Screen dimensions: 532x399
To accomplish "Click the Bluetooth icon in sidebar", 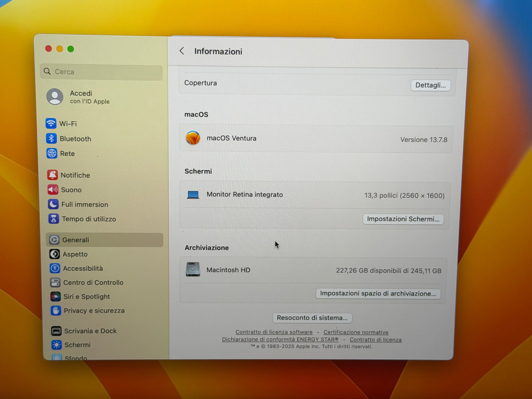I will (x=51, y=138).
